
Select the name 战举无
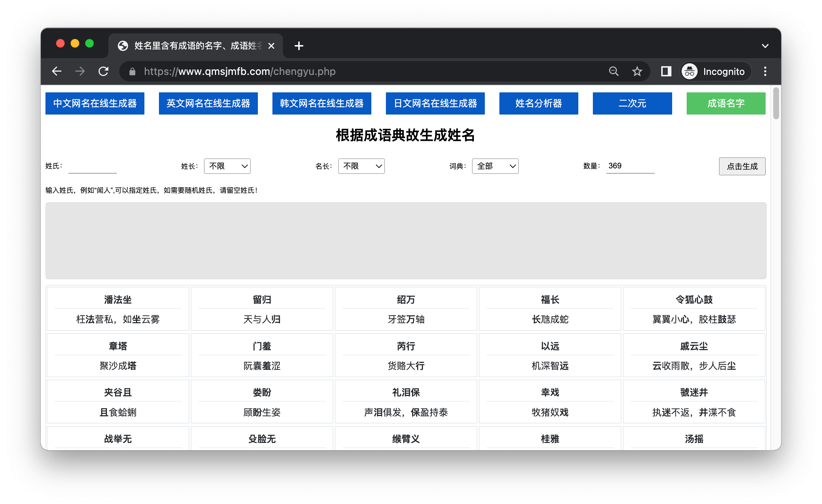(x=118, y=439)
